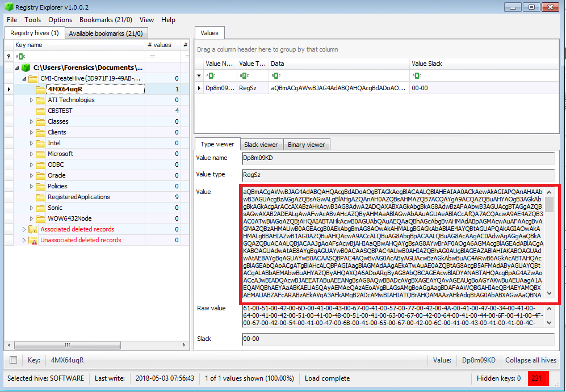This screenshot has height=392, width=566.
Task: Open the Tools menu
Action: (x=32, y=19)
